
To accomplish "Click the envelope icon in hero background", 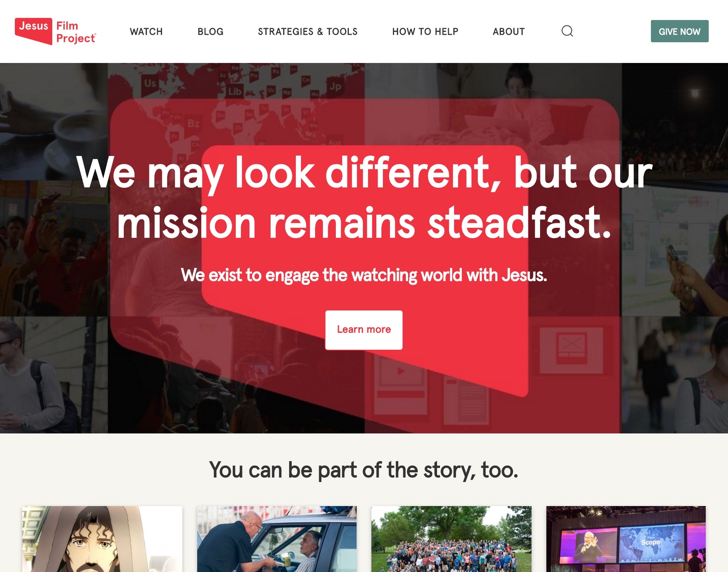I will [x=572, y=343].
